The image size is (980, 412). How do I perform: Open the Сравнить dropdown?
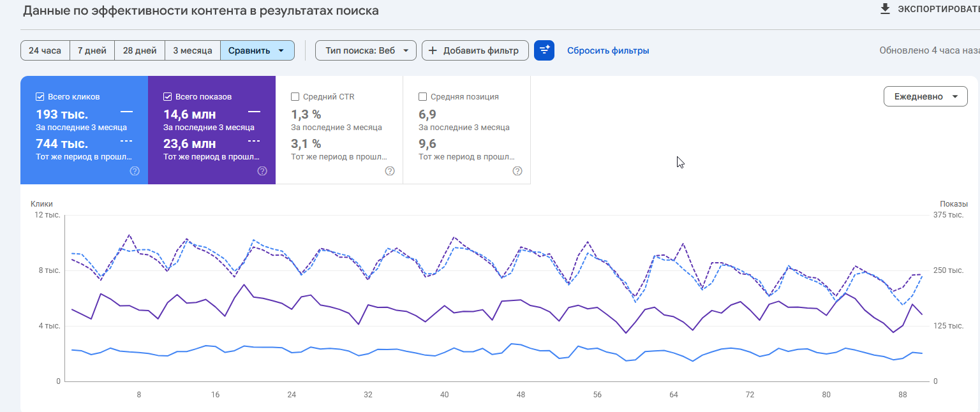257,50
